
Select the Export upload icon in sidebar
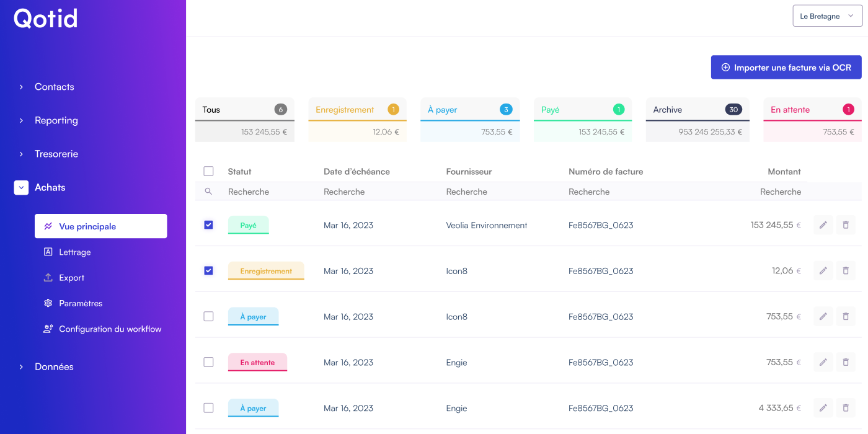pos(46,277)
